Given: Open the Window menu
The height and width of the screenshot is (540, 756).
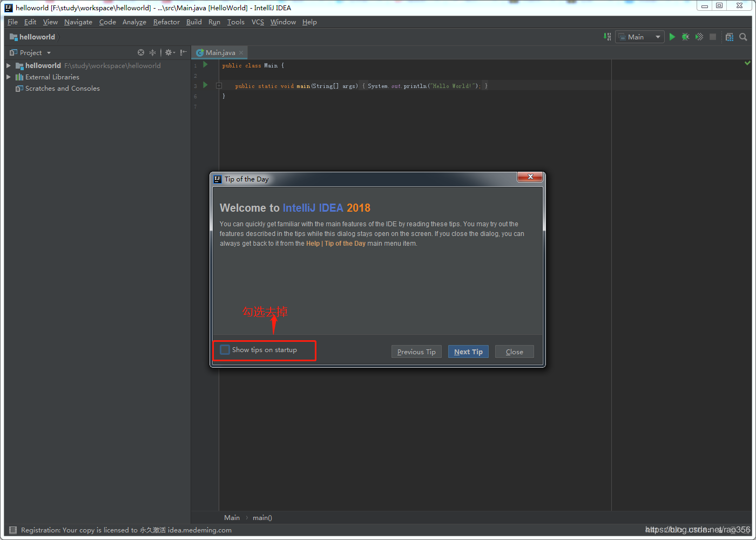Looking at the screenshot, I should pos(283,22).
